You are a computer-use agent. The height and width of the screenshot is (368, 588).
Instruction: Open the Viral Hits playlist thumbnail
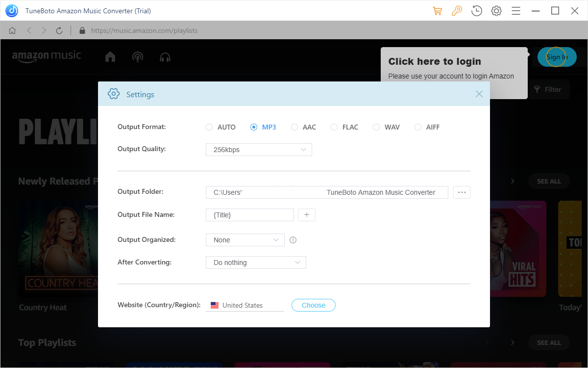pyautogui.click(x=518, y=248)
